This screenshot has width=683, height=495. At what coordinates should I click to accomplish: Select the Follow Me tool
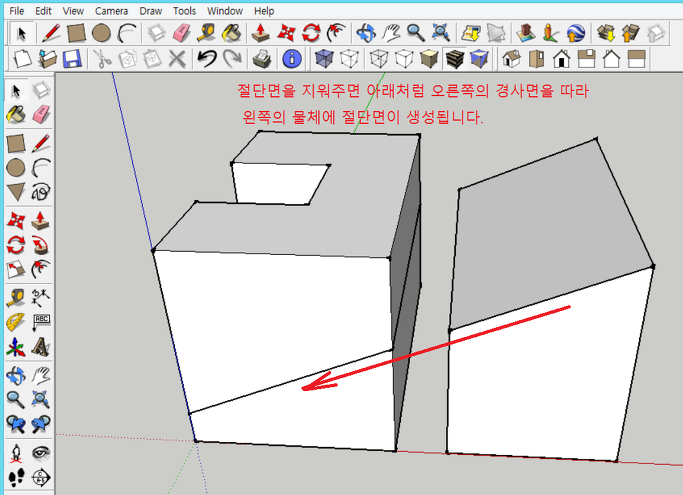41,245
